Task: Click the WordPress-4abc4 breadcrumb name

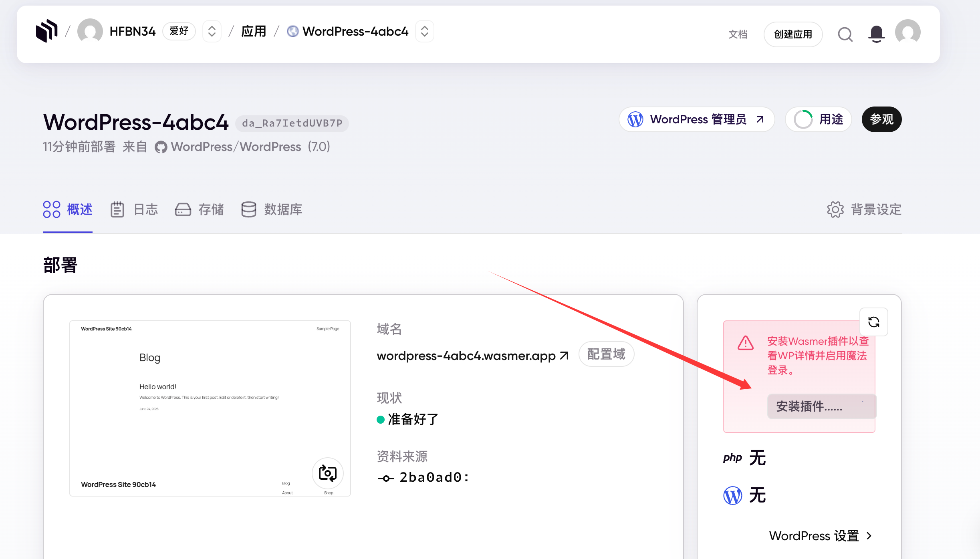Action: click(x=355, y=31)
